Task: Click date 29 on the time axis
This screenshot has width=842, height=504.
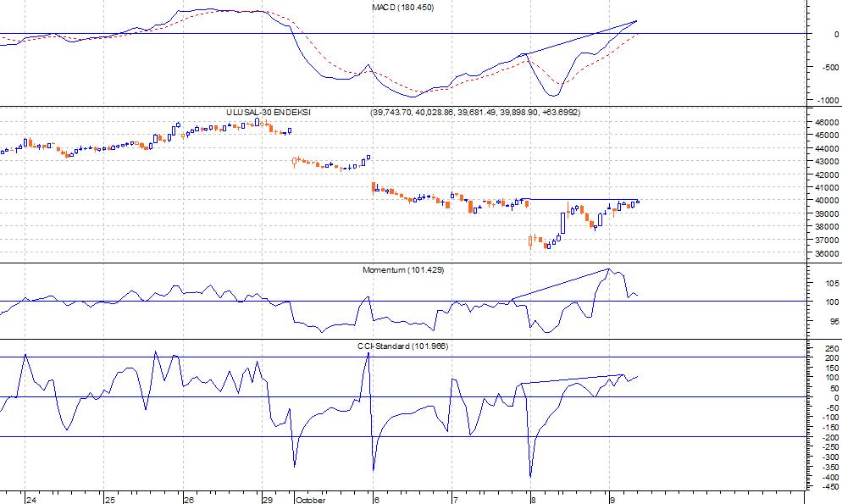Action: (x=268, y=500)
